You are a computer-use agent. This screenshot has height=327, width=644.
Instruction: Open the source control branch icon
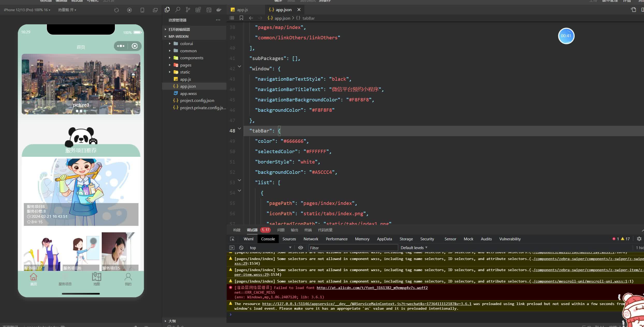pyautogui.click(x=188, y=10)
